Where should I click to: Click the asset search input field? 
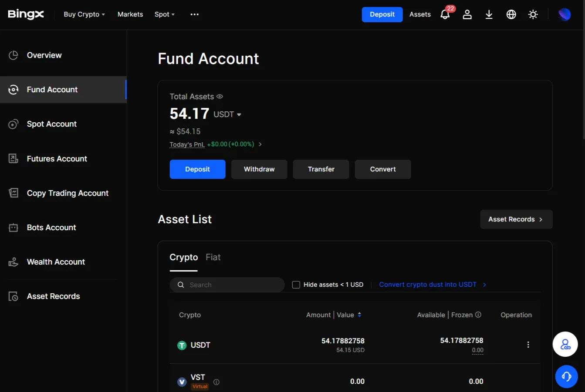click(x=227, y=285)
